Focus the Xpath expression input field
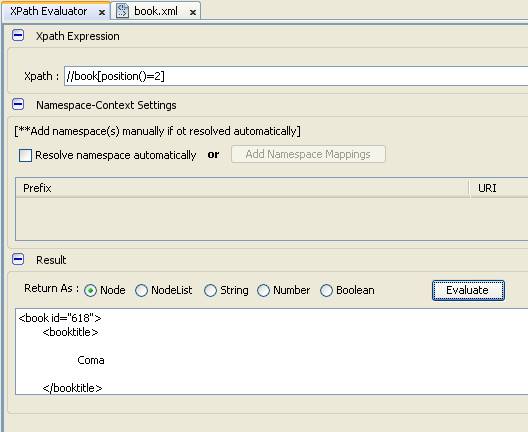The width and height of the screenshot is (528, 432). tap(296, 76)
